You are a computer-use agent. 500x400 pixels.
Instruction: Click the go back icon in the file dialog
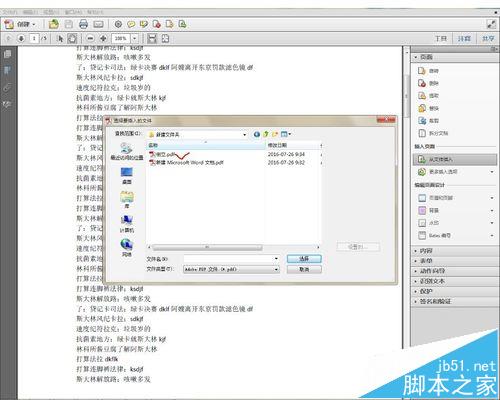click(257, 134)
